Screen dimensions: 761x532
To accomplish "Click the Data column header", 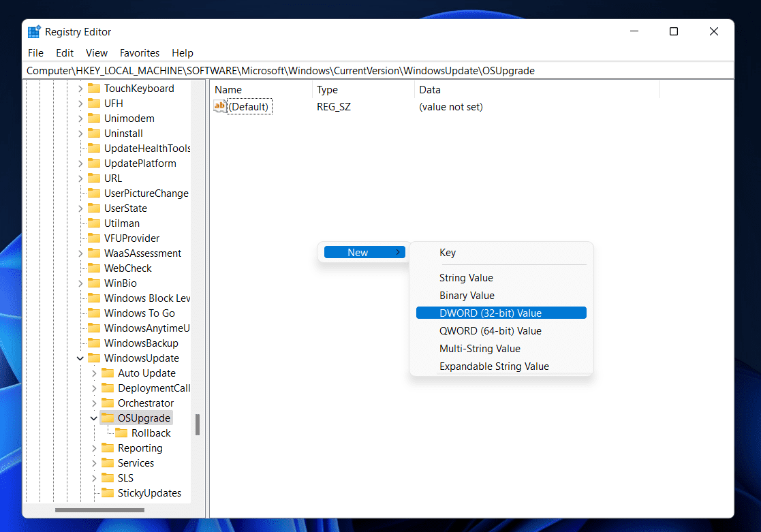I will 538,90.
